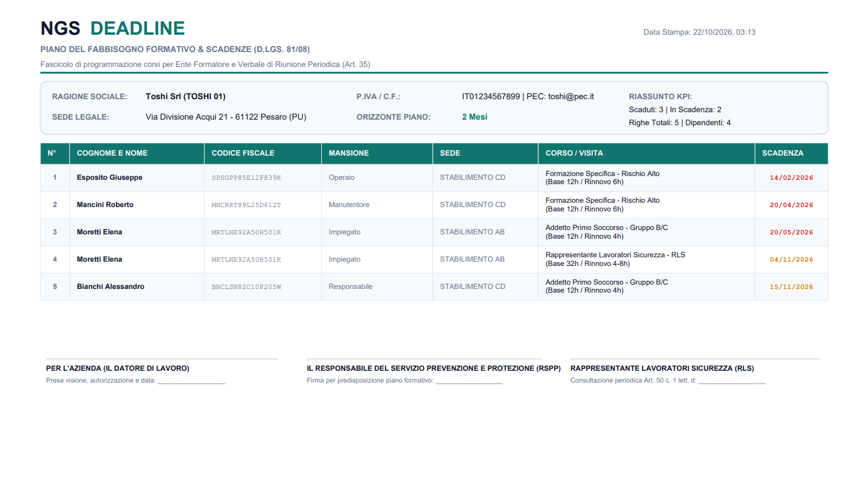Click the expired date "20/04/2026"
Image resolution: width=868 pixels, height=501 pixels.
(x=791, y=205)
